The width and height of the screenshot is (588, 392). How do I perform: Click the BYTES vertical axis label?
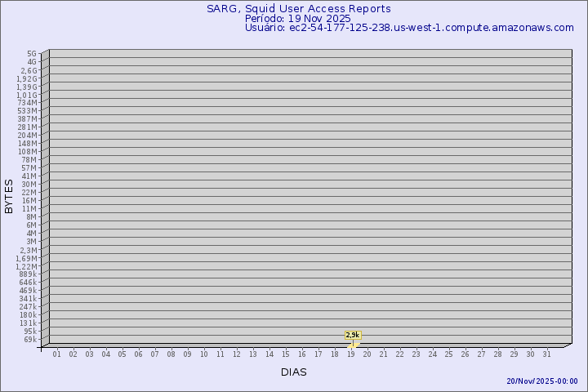(9, 196)
